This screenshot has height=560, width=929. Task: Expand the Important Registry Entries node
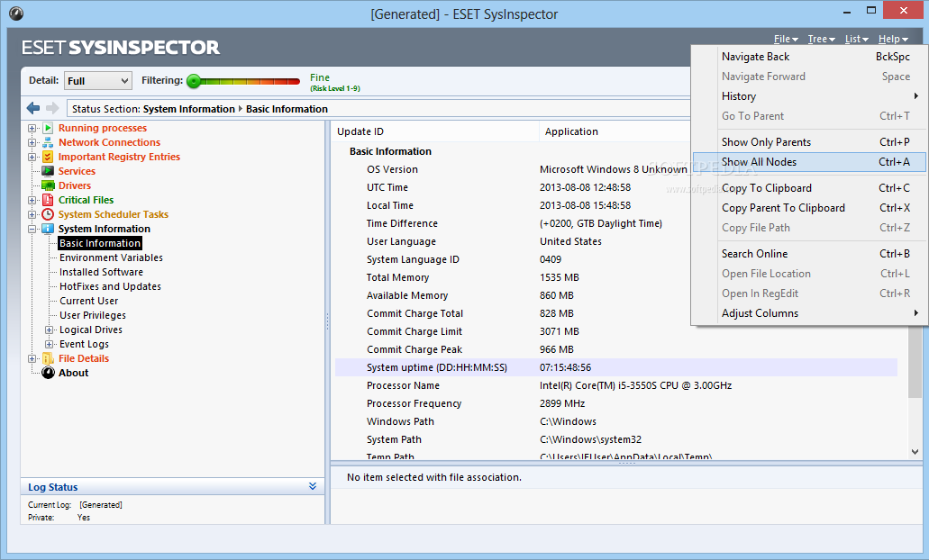point(32,157)
